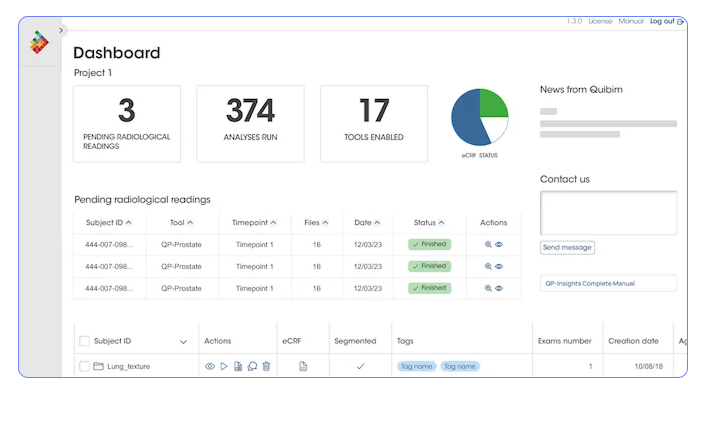Click the report document icon for Lung_texture
This screenshot has height=442, width=713.
coord(238,367)
